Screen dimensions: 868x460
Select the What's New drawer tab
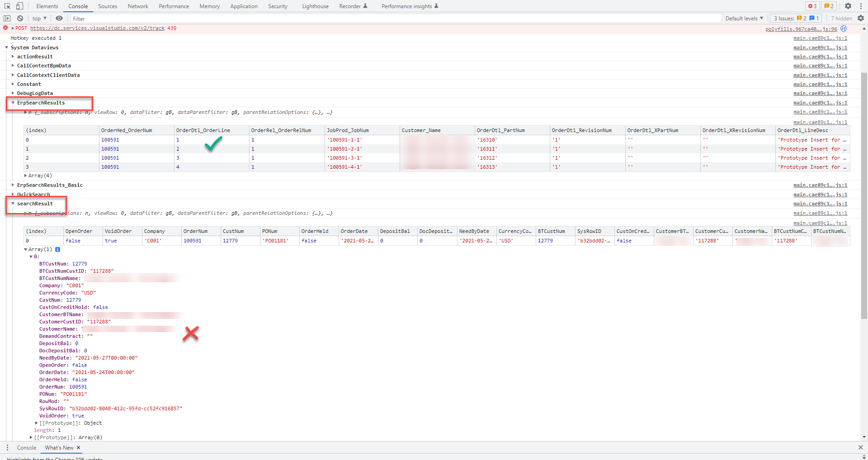coord(59,448)
